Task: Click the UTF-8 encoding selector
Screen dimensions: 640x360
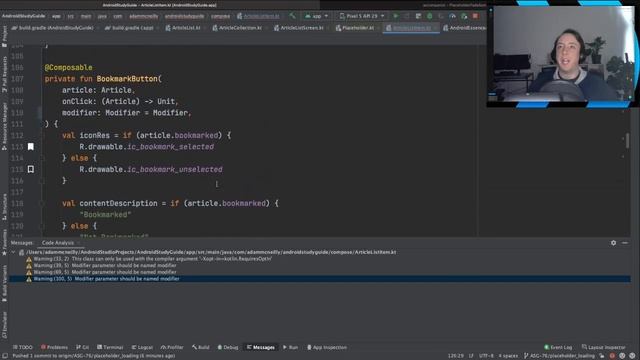Action: click(486, 356)
